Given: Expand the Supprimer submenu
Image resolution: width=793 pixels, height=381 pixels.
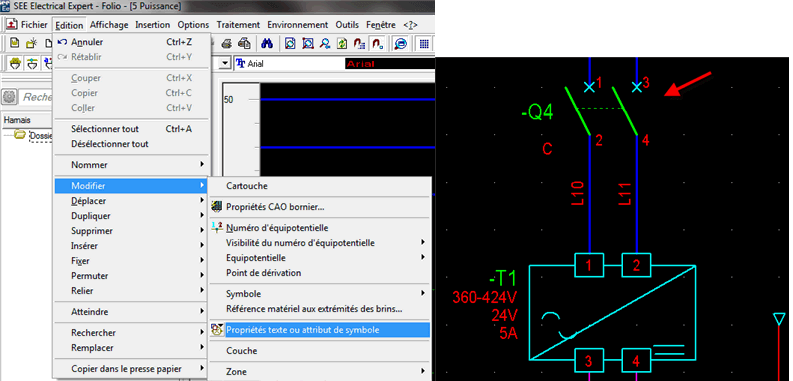Looking at the screenshot, I should coord(131,231).
